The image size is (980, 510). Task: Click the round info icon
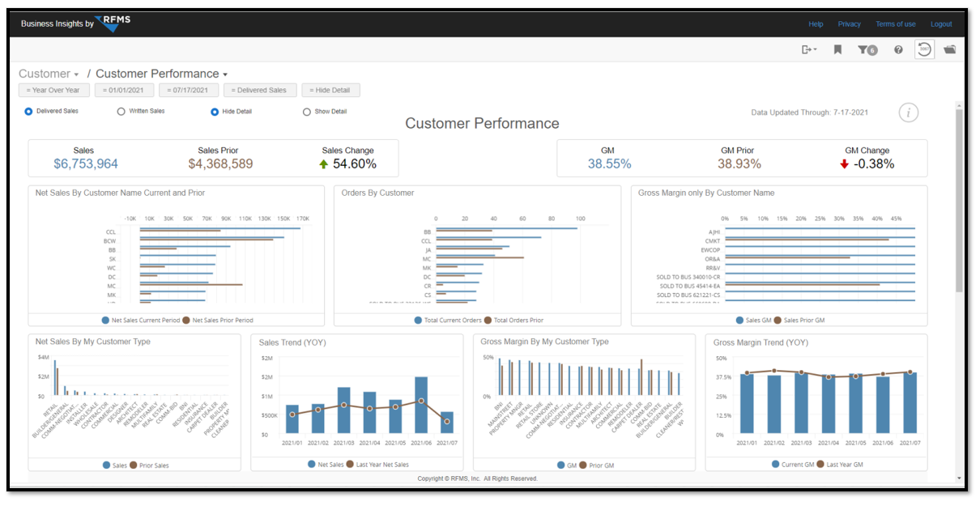tap(909, 113)
